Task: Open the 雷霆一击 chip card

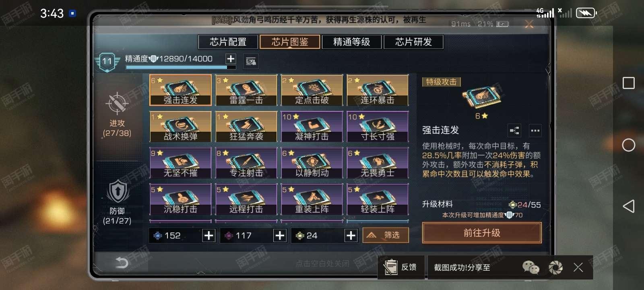Action: (x=246, y=90)
